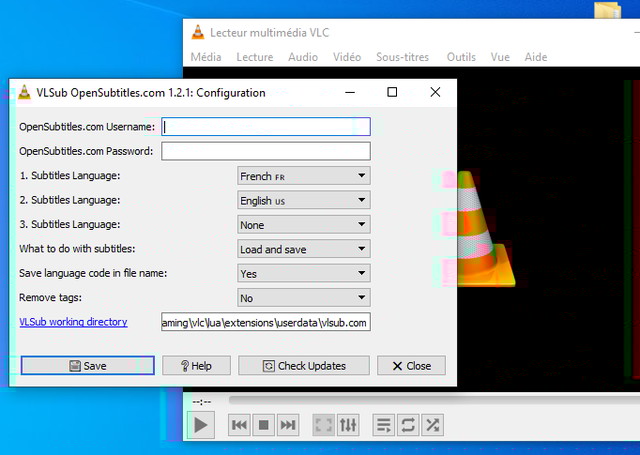Click the VLC seek progress slider
640x455 pixels.
(x=433, y=400)
